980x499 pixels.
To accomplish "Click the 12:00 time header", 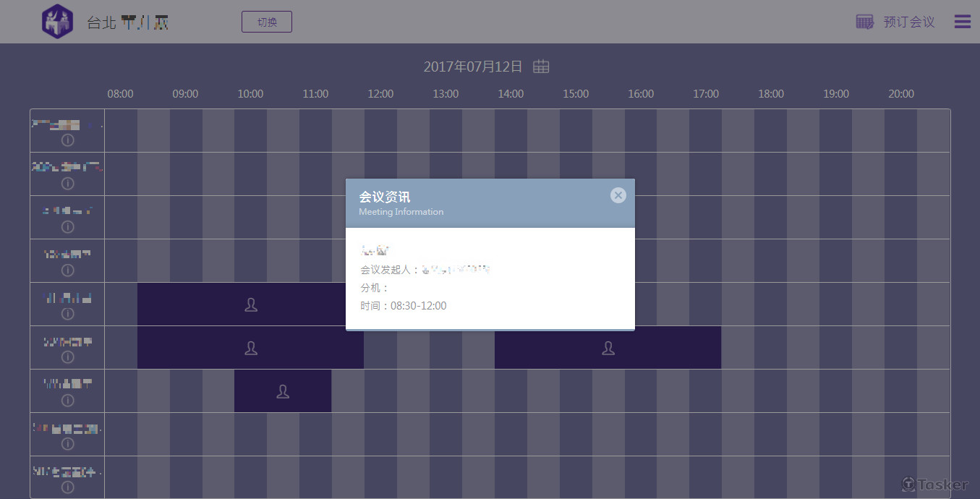I will [x=380, y=94].
